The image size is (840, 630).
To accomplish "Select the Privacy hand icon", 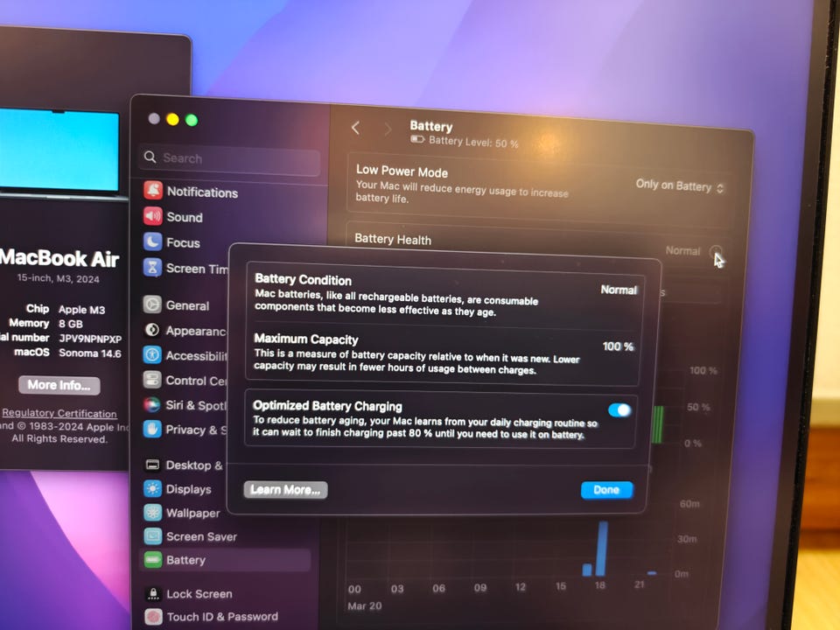I will (152, 429).
